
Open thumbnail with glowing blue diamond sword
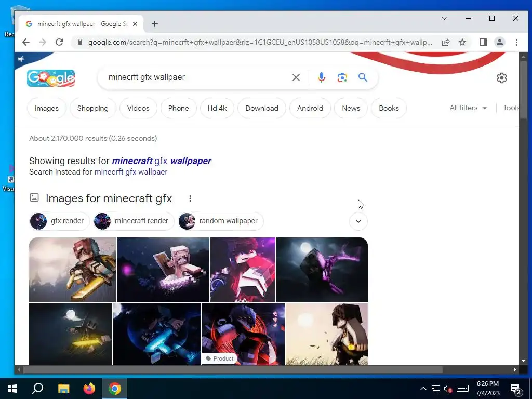[157, 334]
